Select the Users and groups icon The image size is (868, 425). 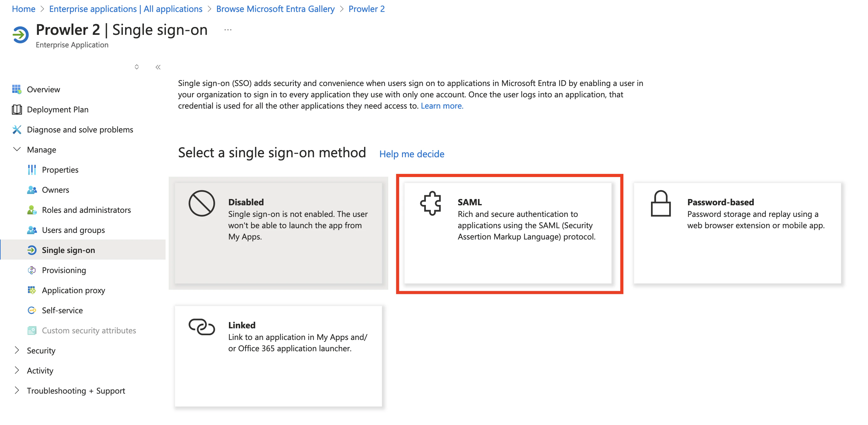tap(32, 230)
